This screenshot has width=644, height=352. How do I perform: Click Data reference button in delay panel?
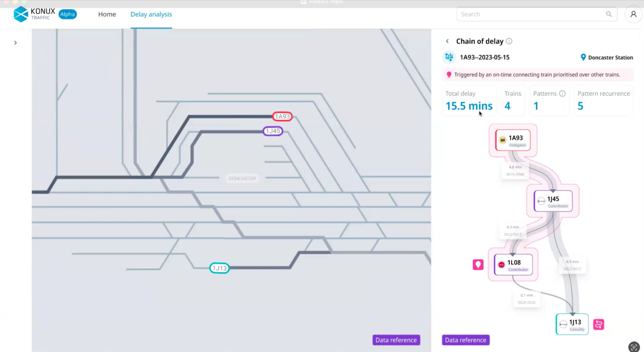click(x=466, y=340)
